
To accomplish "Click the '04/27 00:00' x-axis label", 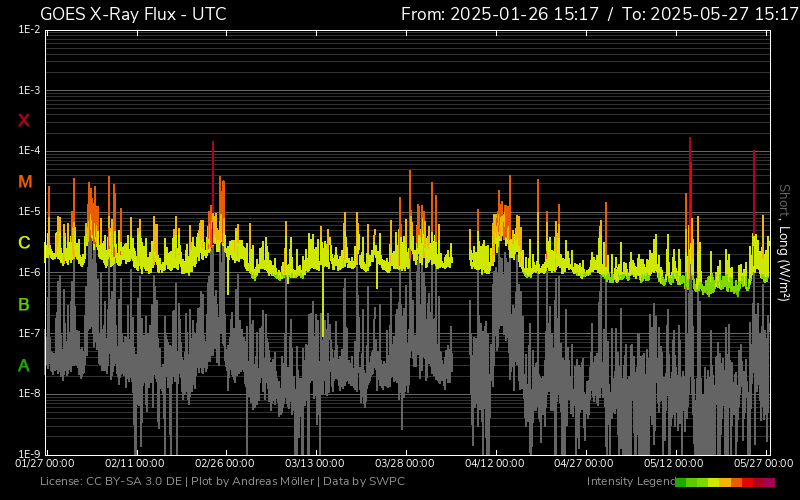I will point(584,463).
